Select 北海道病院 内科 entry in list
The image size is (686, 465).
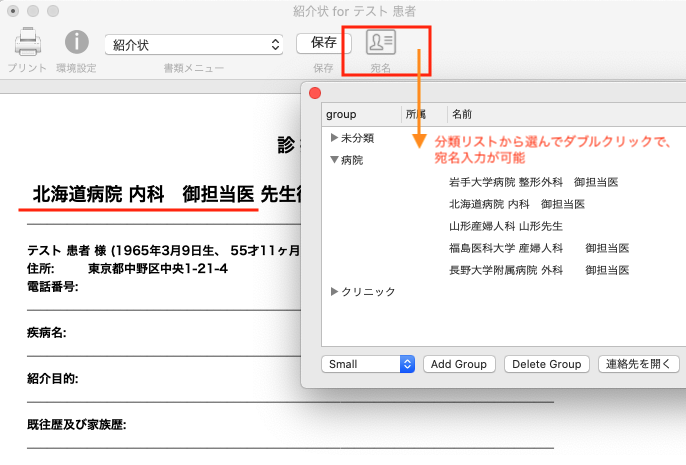tap(516, 204)
